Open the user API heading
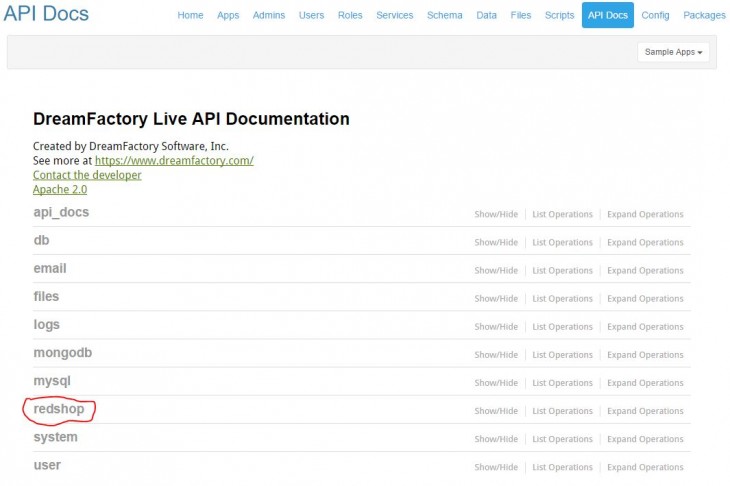Viewport: 730px width, 486px height. coord(47,465)
